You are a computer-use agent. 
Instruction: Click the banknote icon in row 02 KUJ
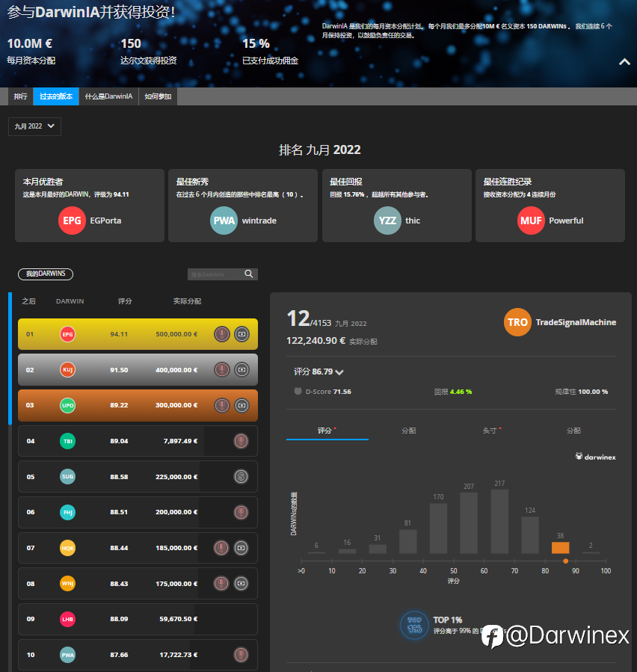pos(241,369)
